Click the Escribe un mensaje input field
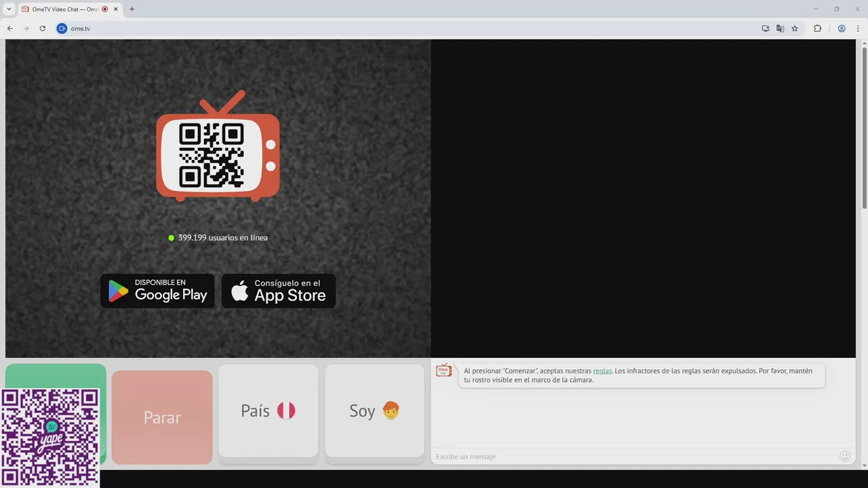The width and height of the screenshot is (868, 488). (x=634, y=456)
